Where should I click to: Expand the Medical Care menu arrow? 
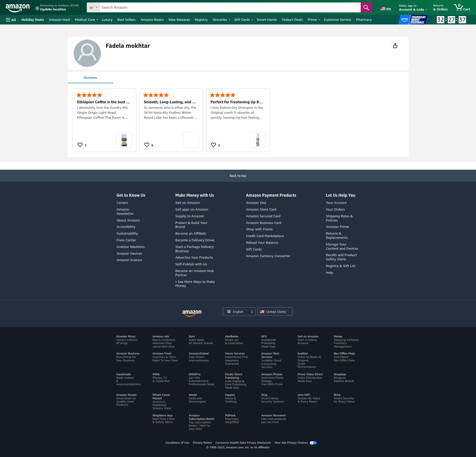97,20
